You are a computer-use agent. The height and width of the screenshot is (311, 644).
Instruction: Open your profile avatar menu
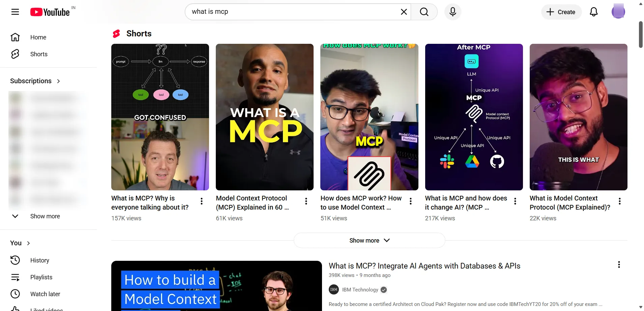pyautogui.click(x=618, y=11)
